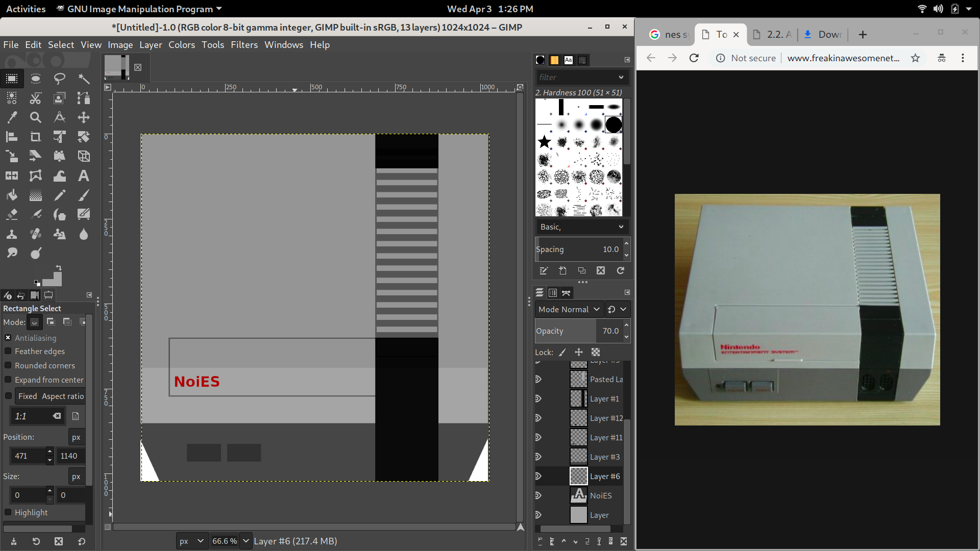Select the Clone stamp tool
The height and width of the screenshot is (551, 980).
click(x=12, y=234)
